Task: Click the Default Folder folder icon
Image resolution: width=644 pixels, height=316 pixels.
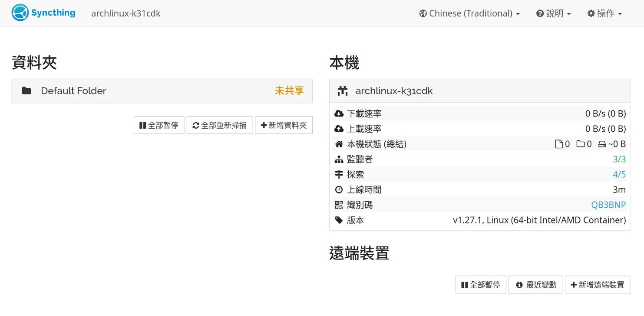Action: [x=26, y=91]
